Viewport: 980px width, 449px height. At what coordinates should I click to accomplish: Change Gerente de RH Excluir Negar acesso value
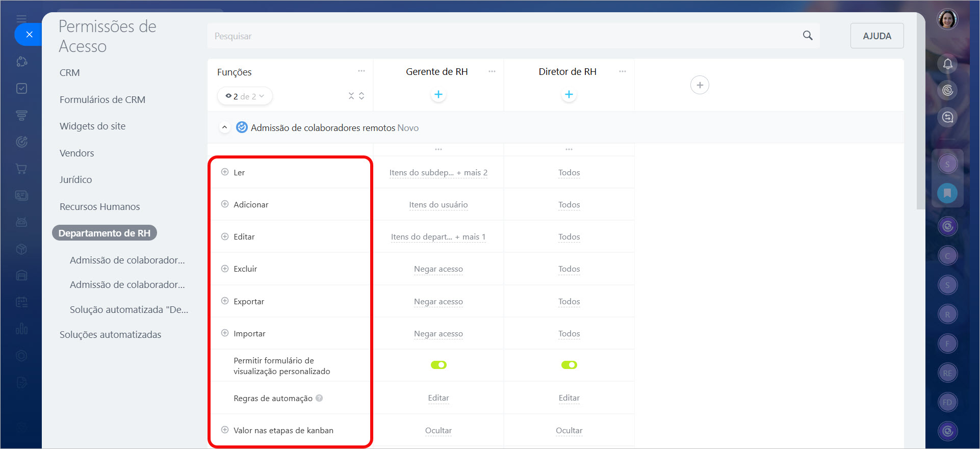pos(439,269)
